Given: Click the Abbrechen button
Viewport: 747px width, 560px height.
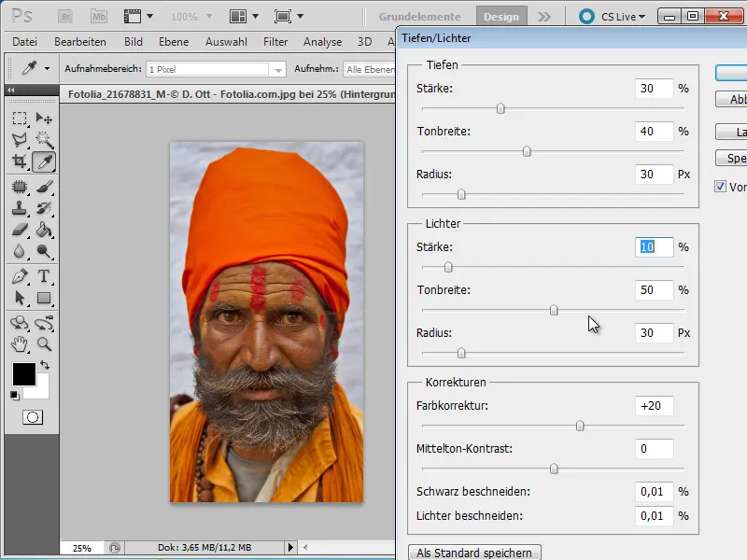Looking at the screenshot, I should [x=732, y=100].
